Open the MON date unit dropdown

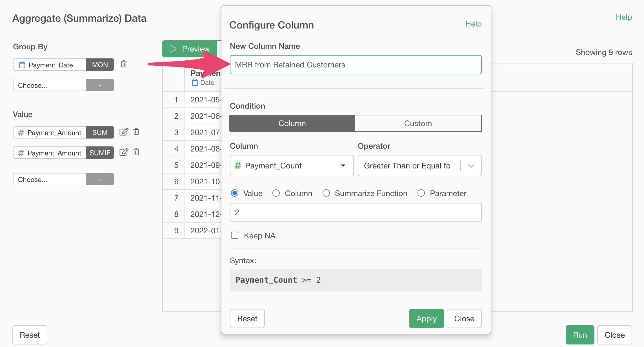(x=100, y=65)
